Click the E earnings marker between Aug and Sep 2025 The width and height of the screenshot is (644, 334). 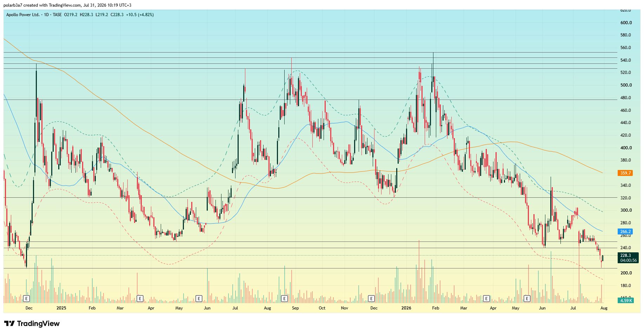(284, 299)
